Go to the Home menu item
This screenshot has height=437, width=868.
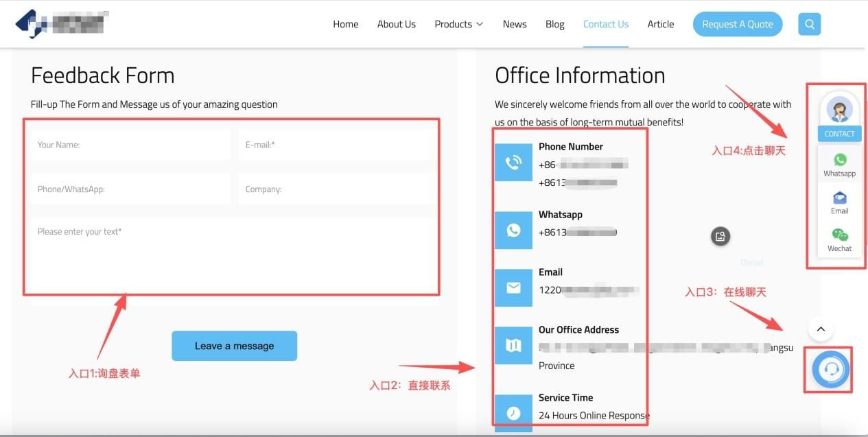pos(346,24)
